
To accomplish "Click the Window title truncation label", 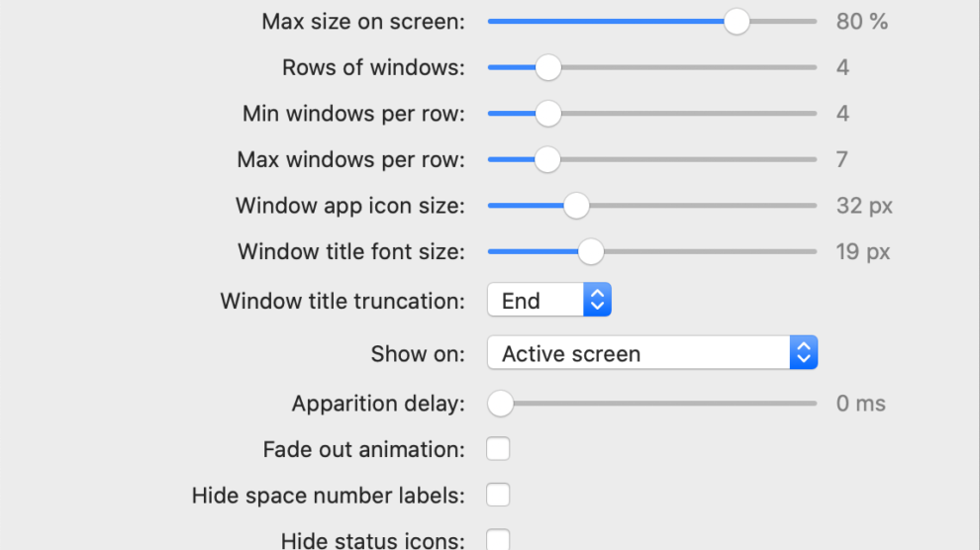I will tap(342, 301).
